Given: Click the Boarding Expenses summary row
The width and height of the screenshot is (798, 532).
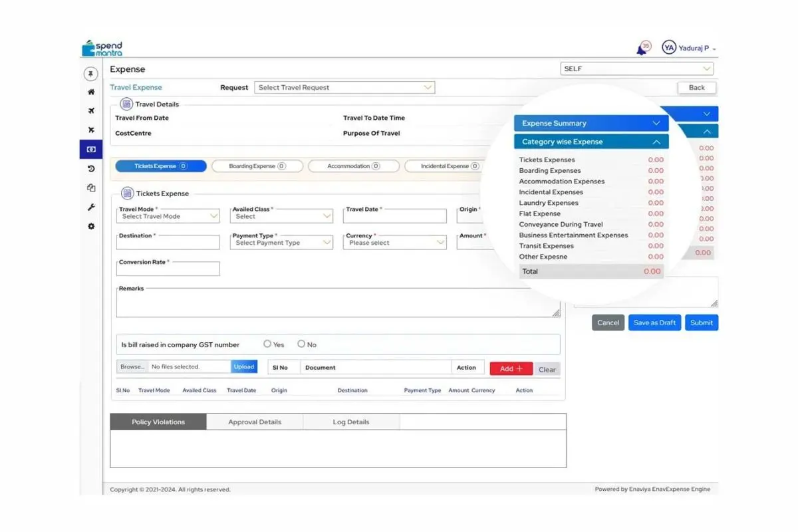Looking at the screenshot, I should pyautogui.click(x=591, y=170).
